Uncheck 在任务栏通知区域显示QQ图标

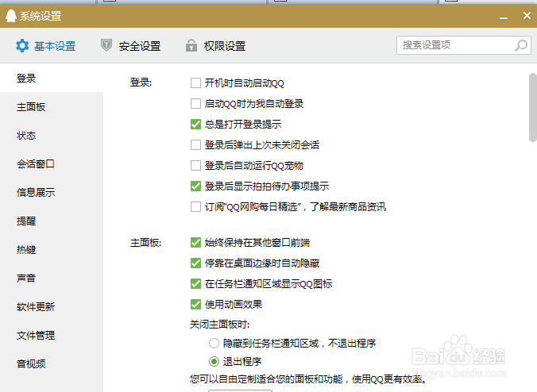pyautogui.click(x=195, y=283)
